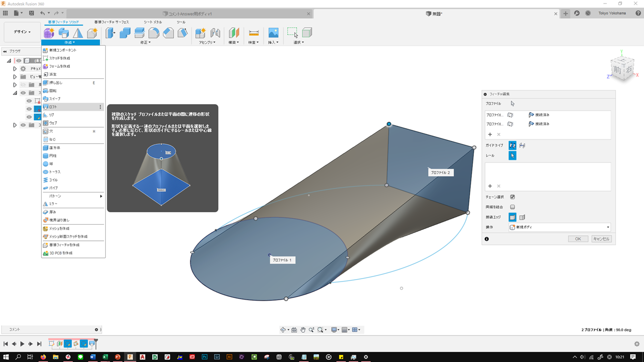Open the 構築 dropdown menu
The width and height of the screenshot is (644, 362).
[x=233, y=42]
